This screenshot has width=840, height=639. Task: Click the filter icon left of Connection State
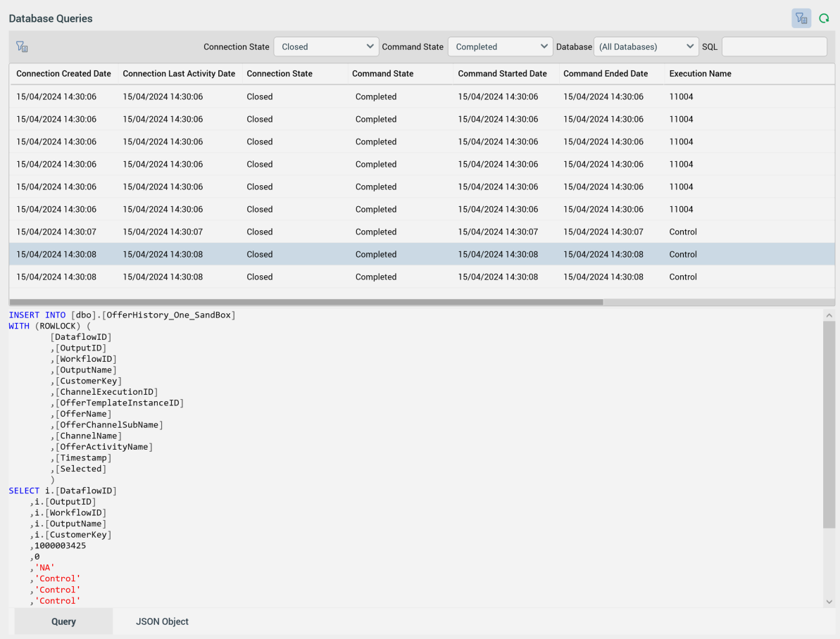tap(22, 47)
